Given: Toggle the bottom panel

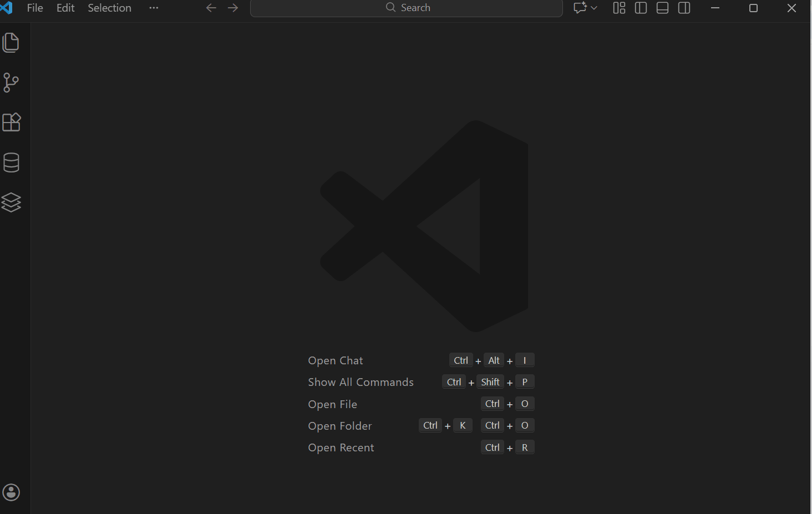Looking at the screenshot, I should 662,8.
